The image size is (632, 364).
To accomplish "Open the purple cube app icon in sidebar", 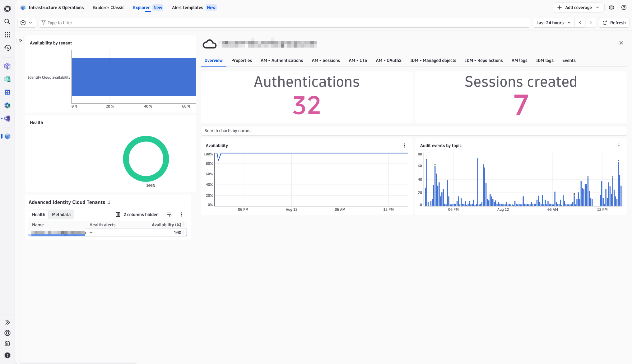I will (x=7, y=66).
